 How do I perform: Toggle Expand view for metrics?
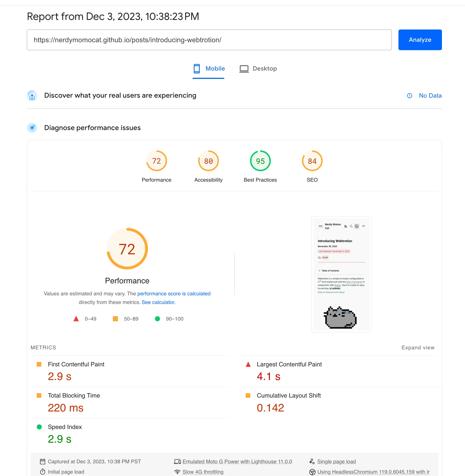pyautogui.click(x=418, y=347)
